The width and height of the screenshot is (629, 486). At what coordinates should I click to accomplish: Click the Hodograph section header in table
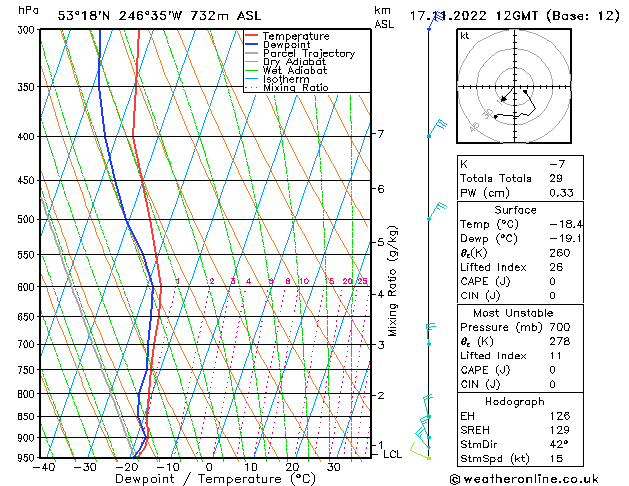click(514, 401)
